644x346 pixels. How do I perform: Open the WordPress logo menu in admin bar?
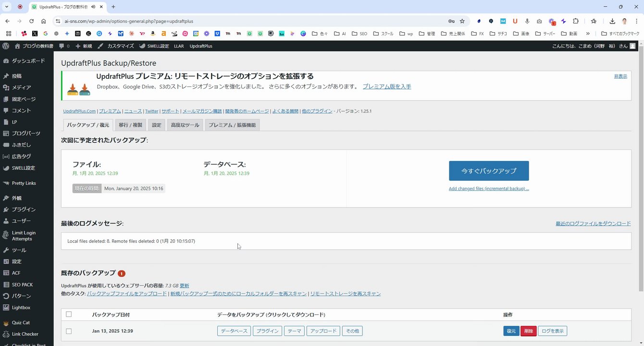point(6,46)
